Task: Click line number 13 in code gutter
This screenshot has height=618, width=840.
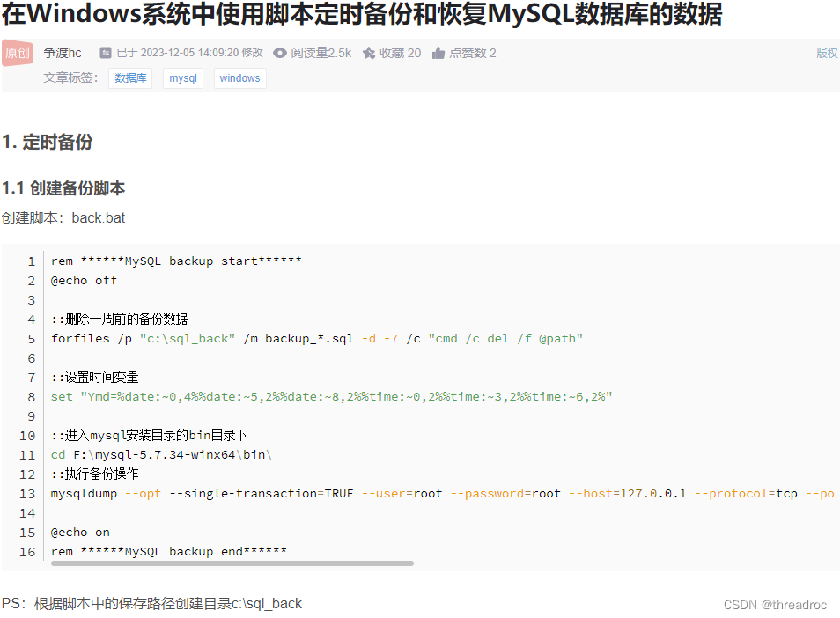Action: [27, 494]
